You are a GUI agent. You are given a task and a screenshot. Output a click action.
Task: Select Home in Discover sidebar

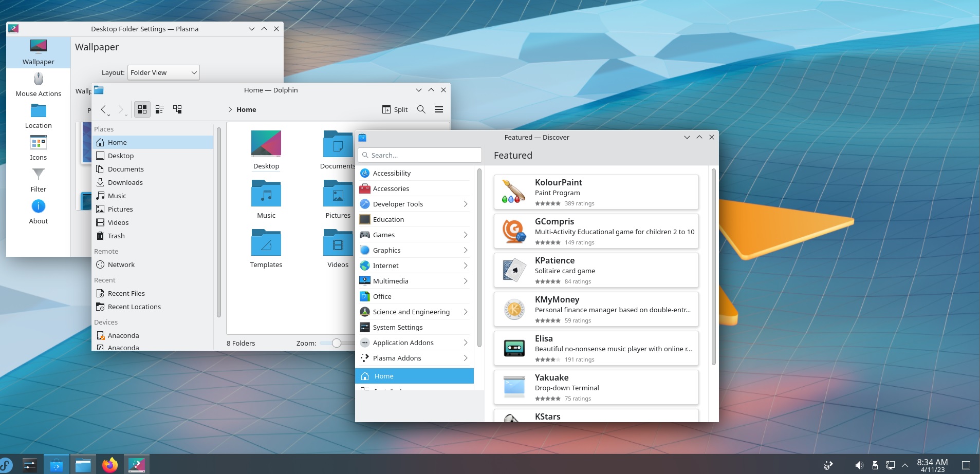[415, 376]
